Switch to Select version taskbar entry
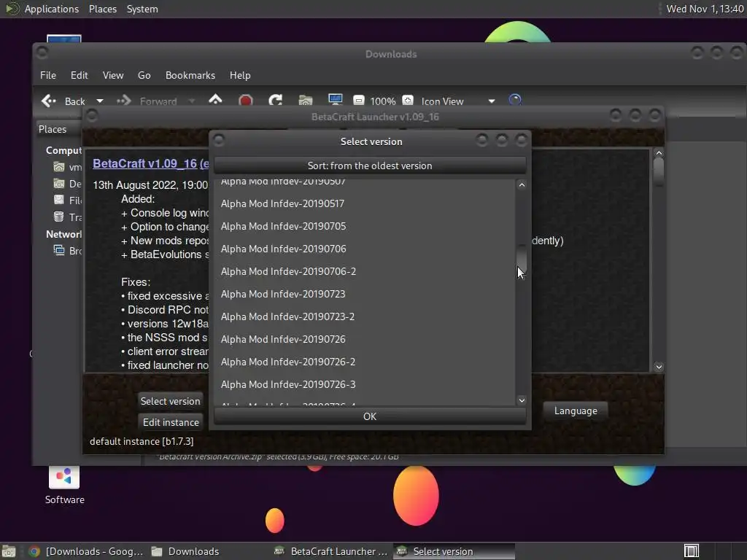Viewport: 747px width, 560px height. pos(454,551)
